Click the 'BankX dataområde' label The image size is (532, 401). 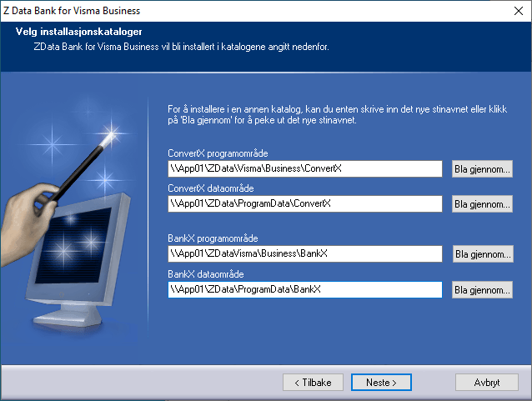coord(205,273)
